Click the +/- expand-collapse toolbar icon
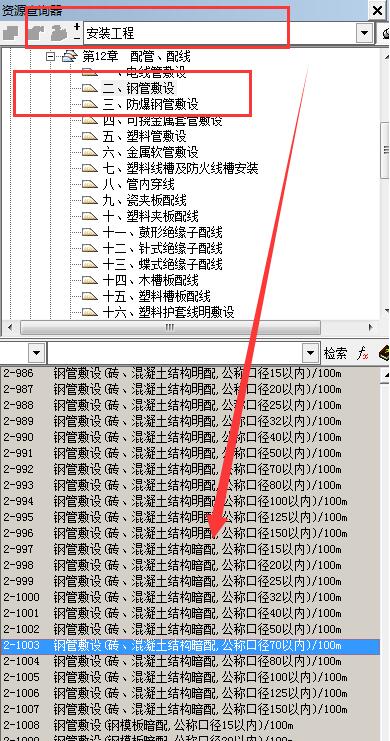Viewport: 390px width, 741px height. coord(77,33)
